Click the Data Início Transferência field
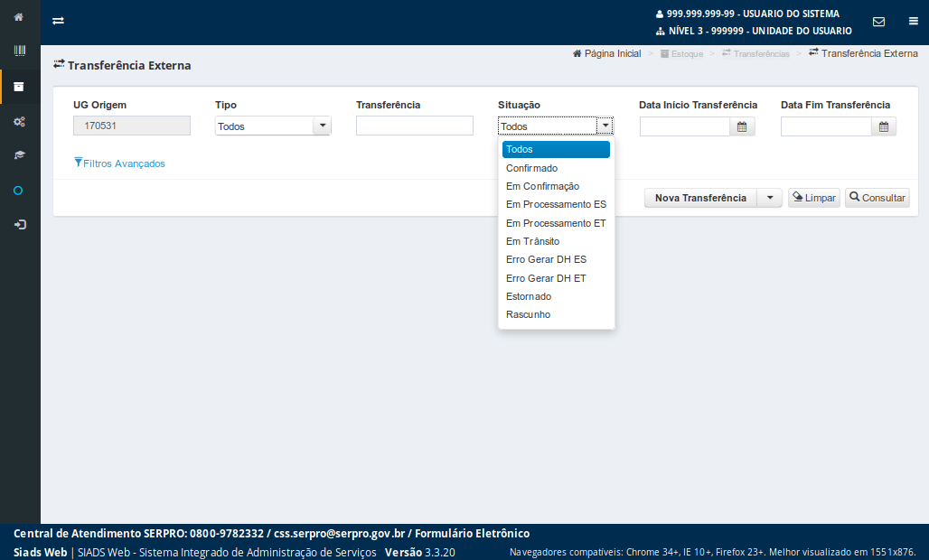929x560 pixels. coord(685,126)
